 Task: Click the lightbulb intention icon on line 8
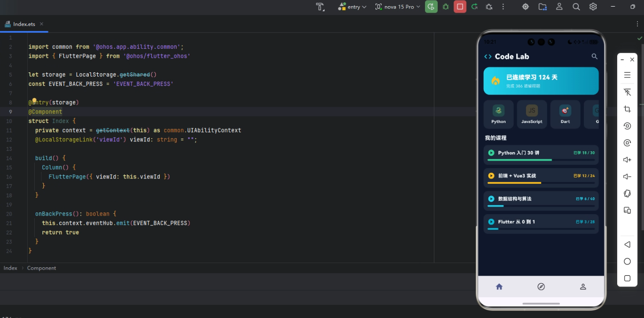pos(34,100)
